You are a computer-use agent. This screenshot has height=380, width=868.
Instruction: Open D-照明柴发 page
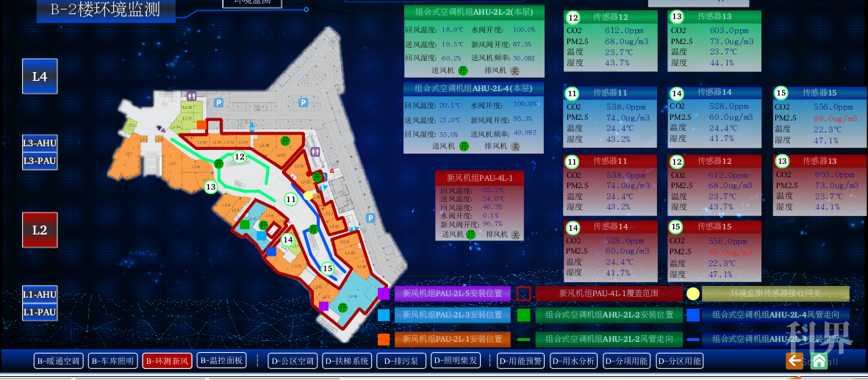click(x=456, y=361)
